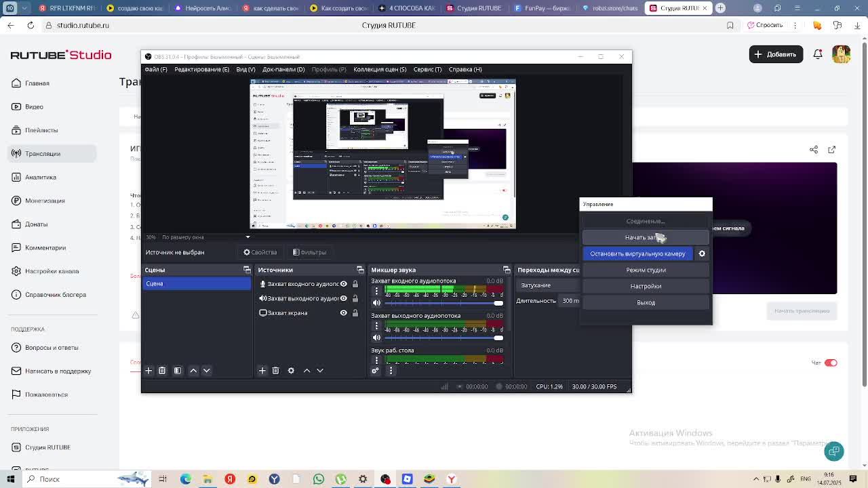Select the Сцена item in Scenes list
This screenshot has width=868, height=488.
coord(197,284)
